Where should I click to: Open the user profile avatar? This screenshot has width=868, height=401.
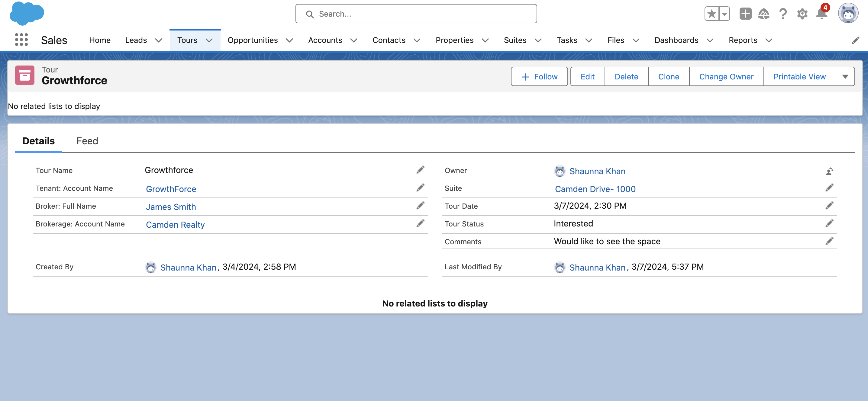pos(848,14)
